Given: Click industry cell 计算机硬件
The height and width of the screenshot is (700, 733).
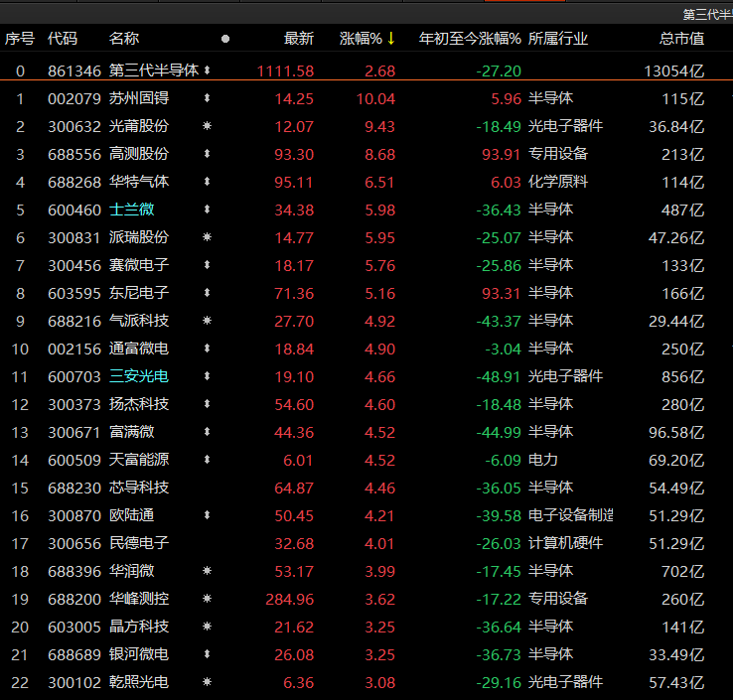Looking at the screenshot, I should [565, 543].
